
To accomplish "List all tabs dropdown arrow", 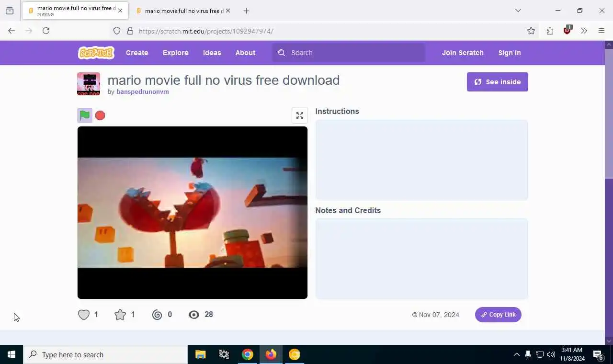I will point(518,11).
